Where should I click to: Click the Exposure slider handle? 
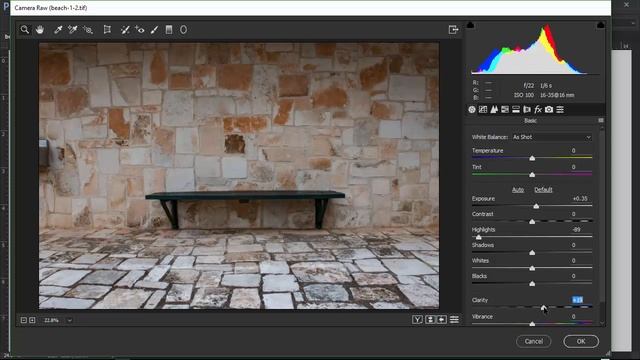coord(536,206)
